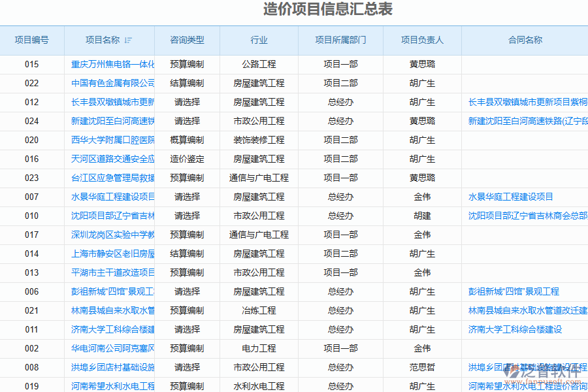Select the 项目编号 column header
This screenshot has height=392, width=588.
point(31,40)
